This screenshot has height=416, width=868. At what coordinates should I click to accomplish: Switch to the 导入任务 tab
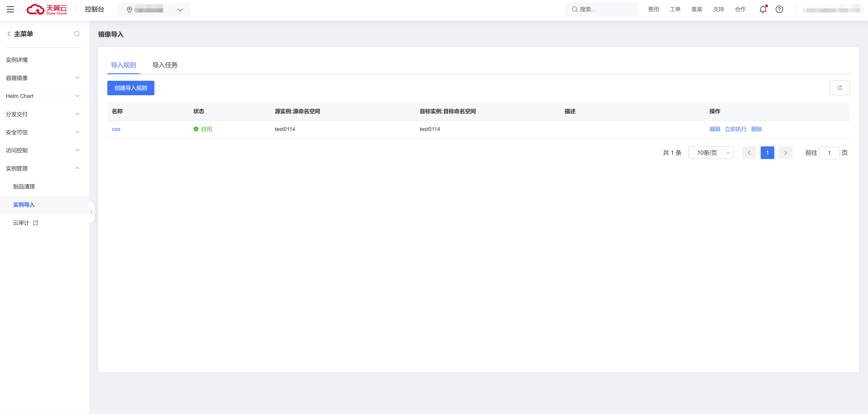pyautogui.click(x=165, y=65)
